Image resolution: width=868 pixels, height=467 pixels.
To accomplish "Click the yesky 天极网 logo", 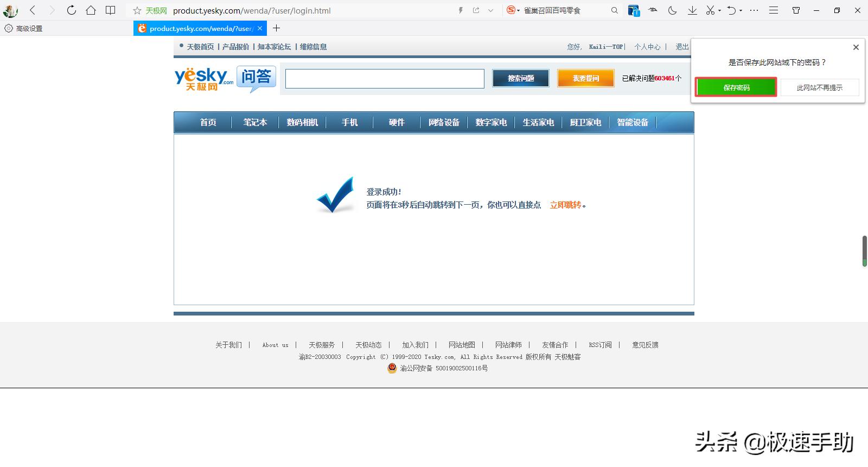I will (x=204, y=79).
